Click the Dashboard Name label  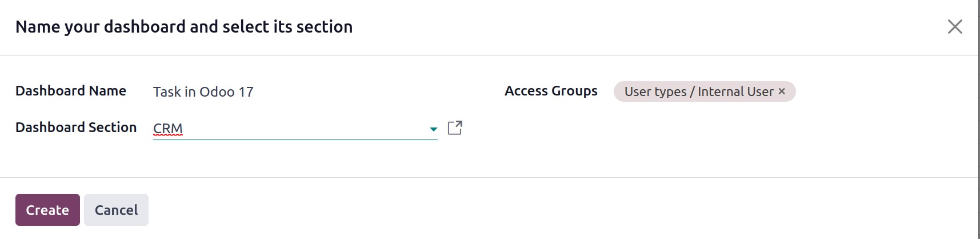click(71, 91)
